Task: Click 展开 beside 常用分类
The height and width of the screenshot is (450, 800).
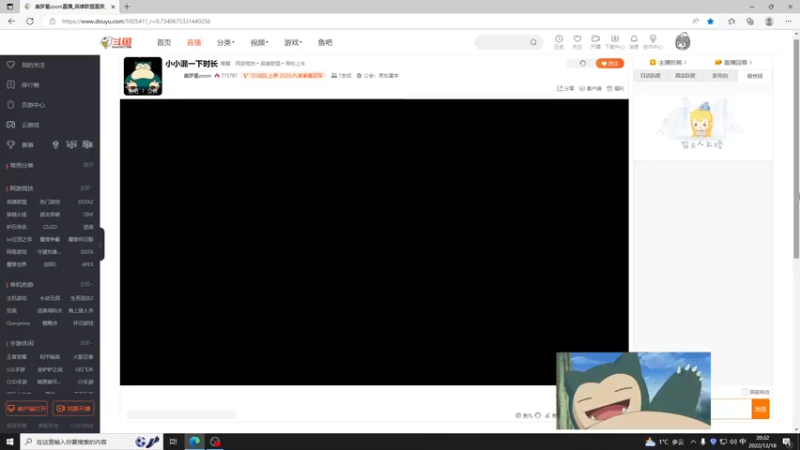Action: (x=88, y=165)
